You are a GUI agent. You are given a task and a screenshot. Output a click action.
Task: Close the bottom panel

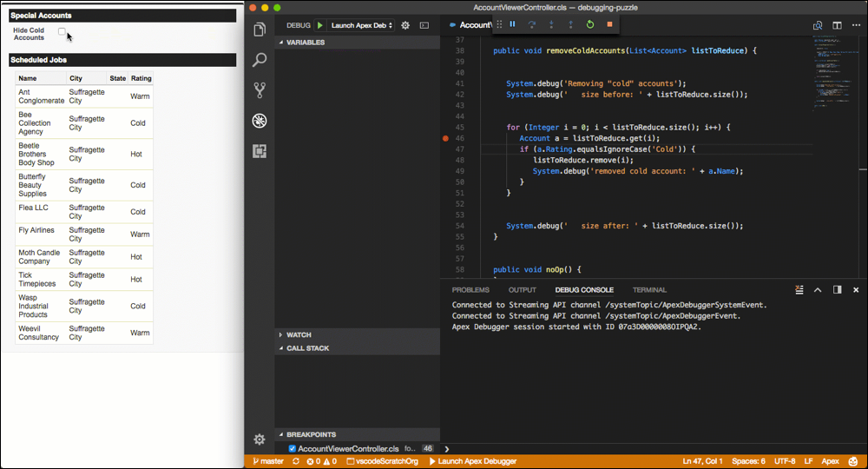[856, 289]
